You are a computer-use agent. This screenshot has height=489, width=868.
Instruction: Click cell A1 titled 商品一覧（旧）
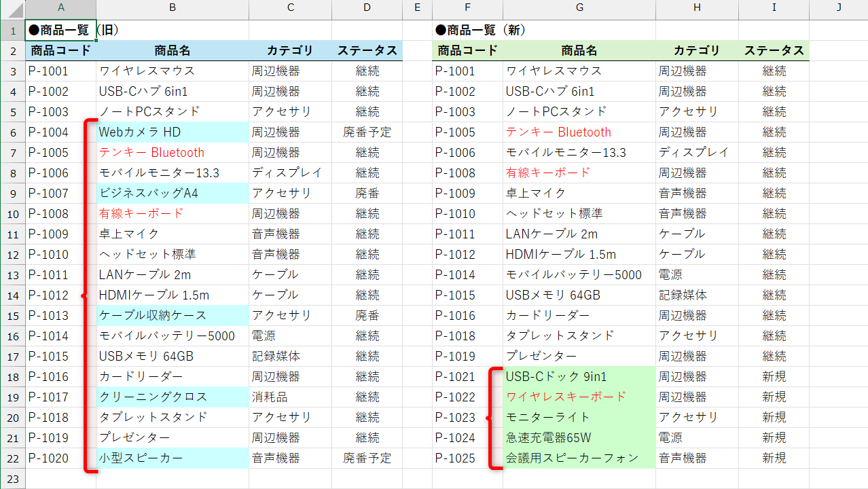click(61, 31)
